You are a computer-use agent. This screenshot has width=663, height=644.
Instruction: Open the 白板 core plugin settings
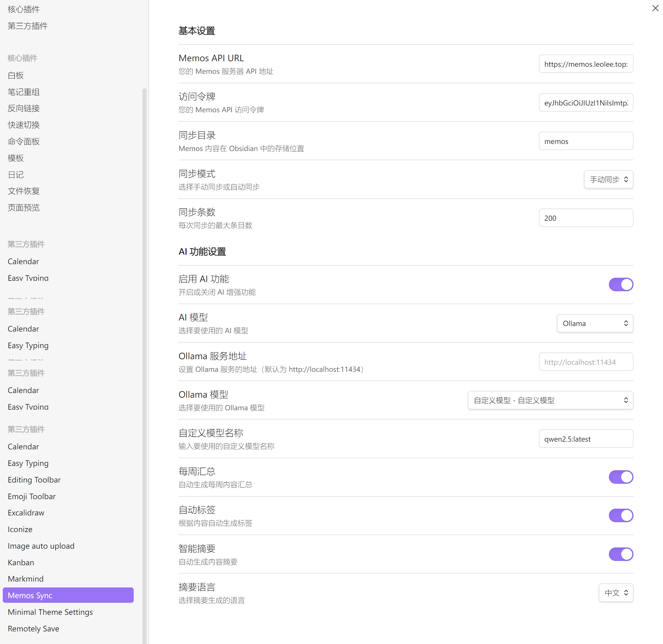(x=15, y=75)
